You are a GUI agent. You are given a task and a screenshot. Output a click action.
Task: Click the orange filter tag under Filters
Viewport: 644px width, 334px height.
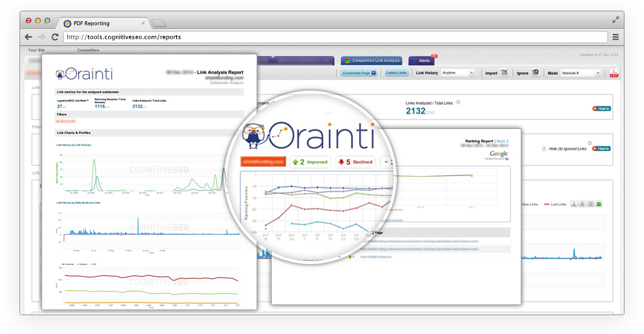(65, 121)
